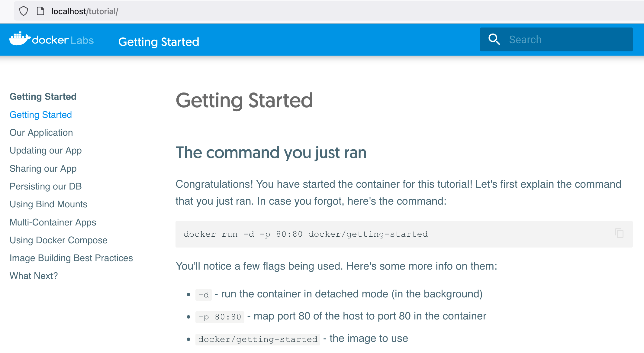Screen dimensions: 644x353
Task: Navigate to Sharing our App
Action: 43,169
